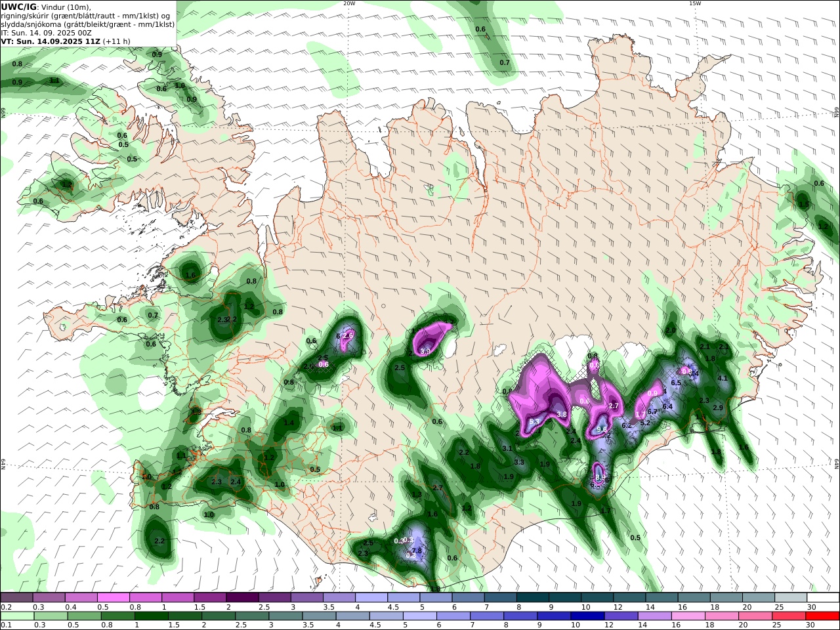The image size is (840, 630).
Task: Click the 1.4 rainfall value in the southwest
Action: (x=289, y=423)
